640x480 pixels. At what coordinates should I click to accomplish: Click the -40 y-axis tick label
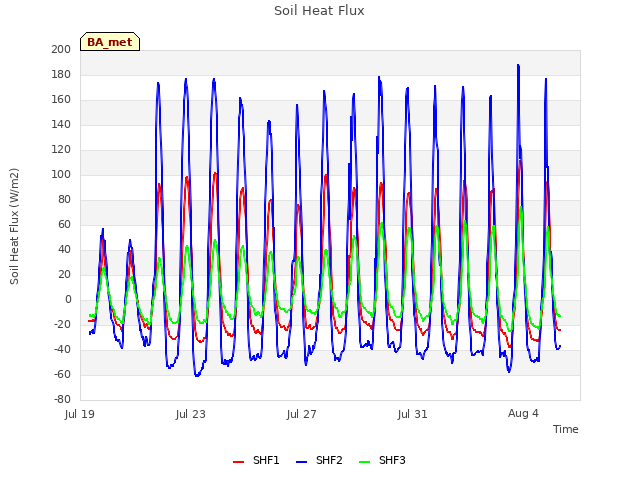point(62,349)
